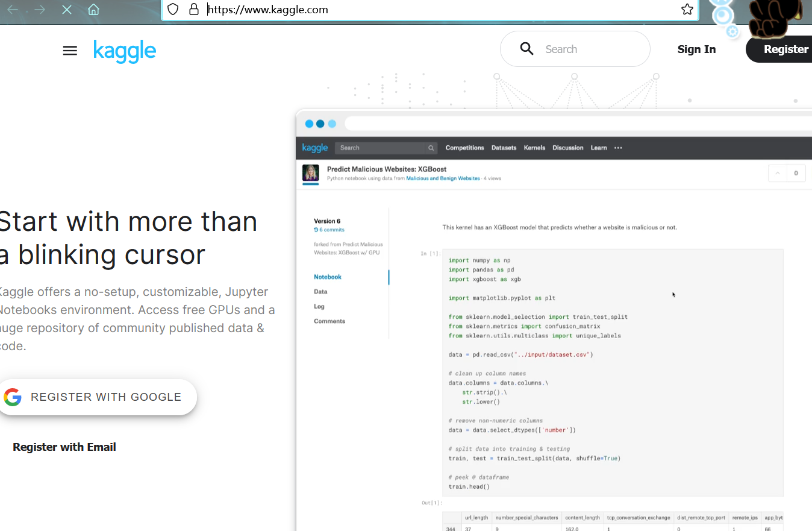Click the padlock site security icon

[193, 9]
